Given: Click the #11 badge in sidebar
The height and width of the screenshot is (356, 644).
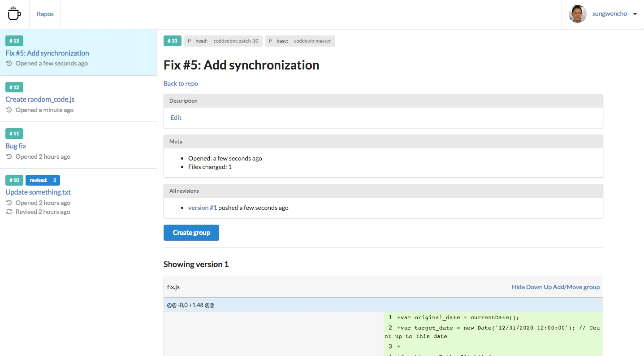Looking at the screenshot, I should tap(14, 134).
